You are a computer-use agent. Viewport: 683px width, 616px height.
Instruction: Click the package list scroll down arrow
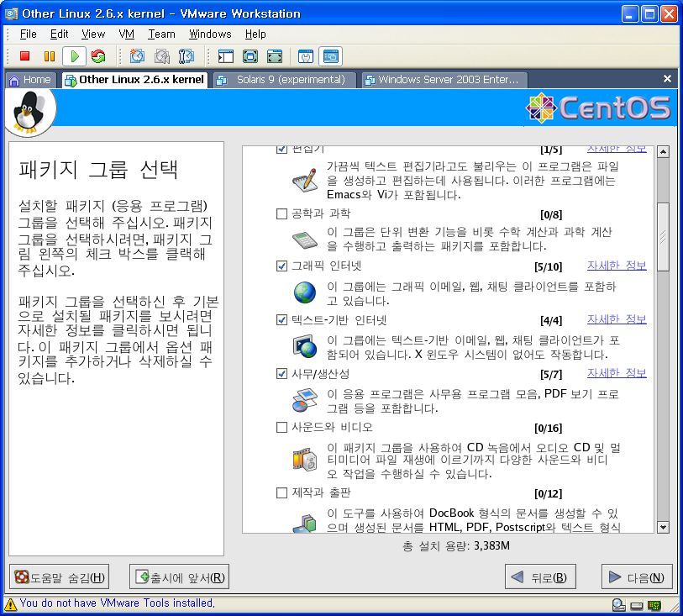pos(663,526)
